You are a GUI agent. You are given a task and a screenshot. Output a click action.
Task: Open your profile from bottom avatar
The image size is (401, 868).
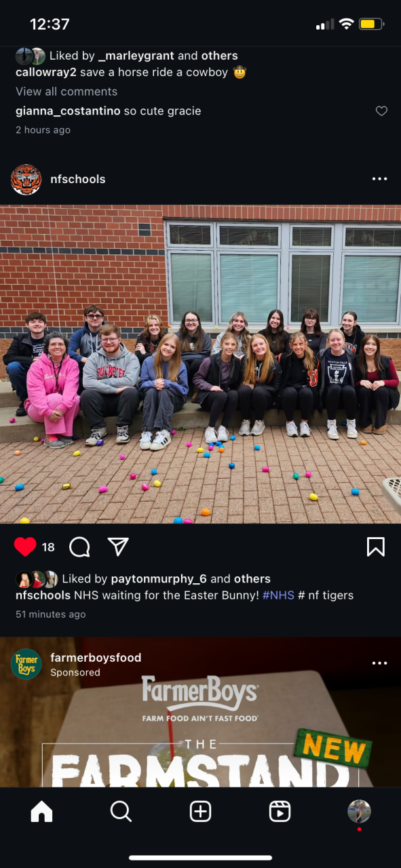point(359,811)
